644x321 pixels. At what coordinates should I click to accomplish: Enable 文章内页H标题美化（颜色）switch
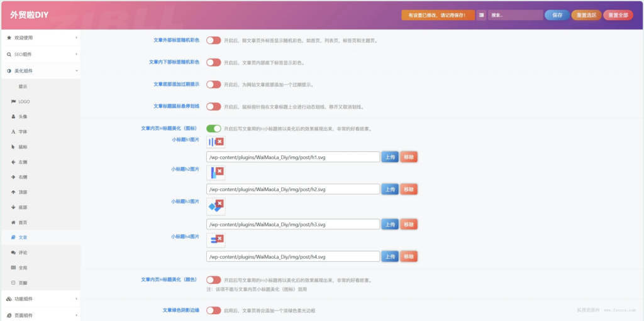[214, 280]
